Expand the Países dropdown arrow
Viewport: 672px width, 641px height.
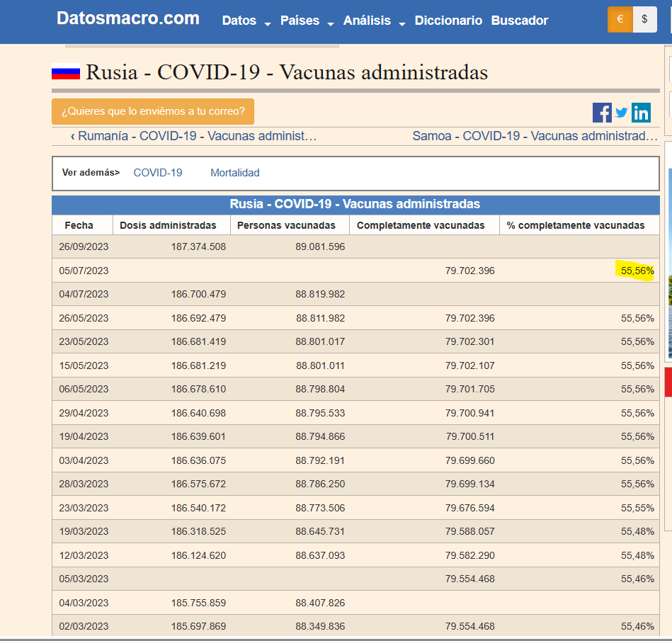pyautogui.click(x=331, y=24)
